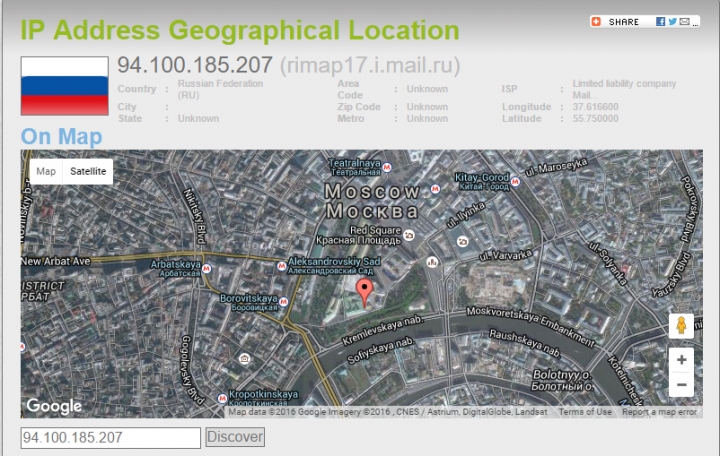Click the ISP value Limited liability company
Screen dimensions: 720x456
[x=624, y=89]
